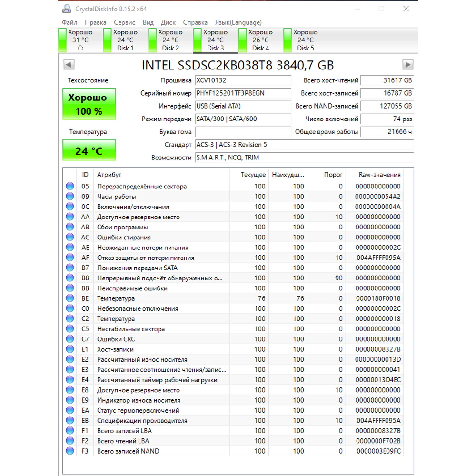
Task: Open the Файл menu
Action: (69, 22)
